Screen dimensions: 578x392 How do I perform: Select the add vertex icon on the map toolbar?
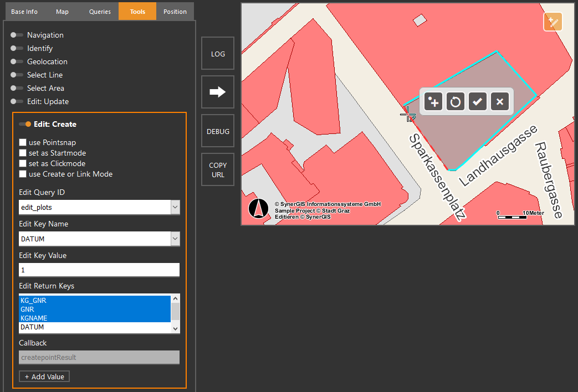433,101
